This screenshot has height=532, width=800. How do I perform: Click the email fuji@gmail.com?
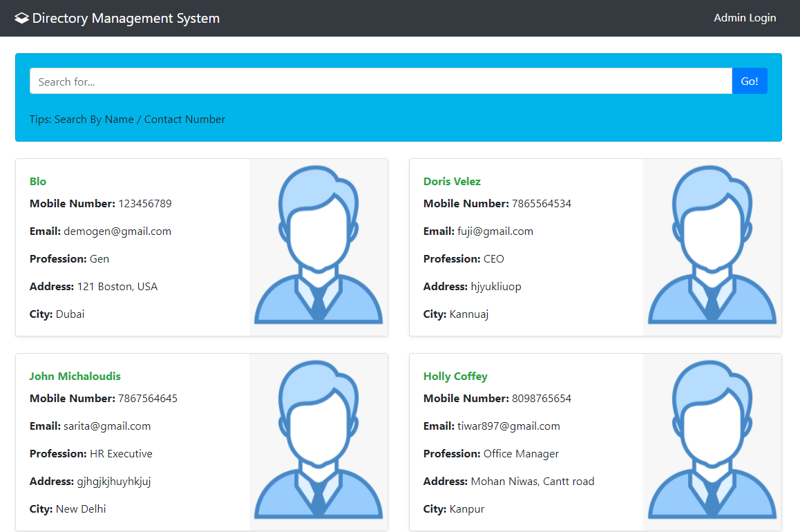click(x=494, y=231)
